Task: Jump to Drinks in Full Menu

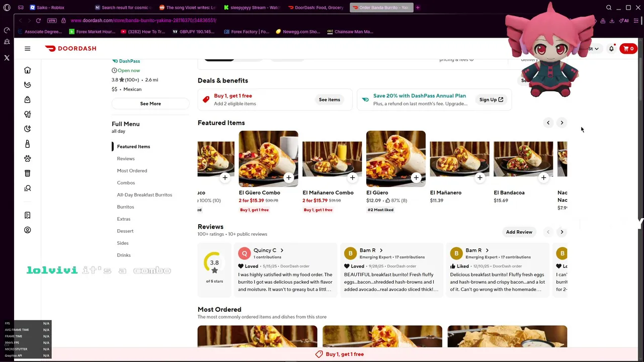Action: coord(124,255)
